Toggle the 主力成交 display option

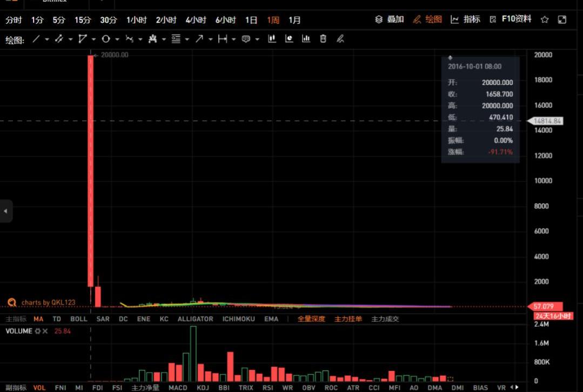[385, 319]
